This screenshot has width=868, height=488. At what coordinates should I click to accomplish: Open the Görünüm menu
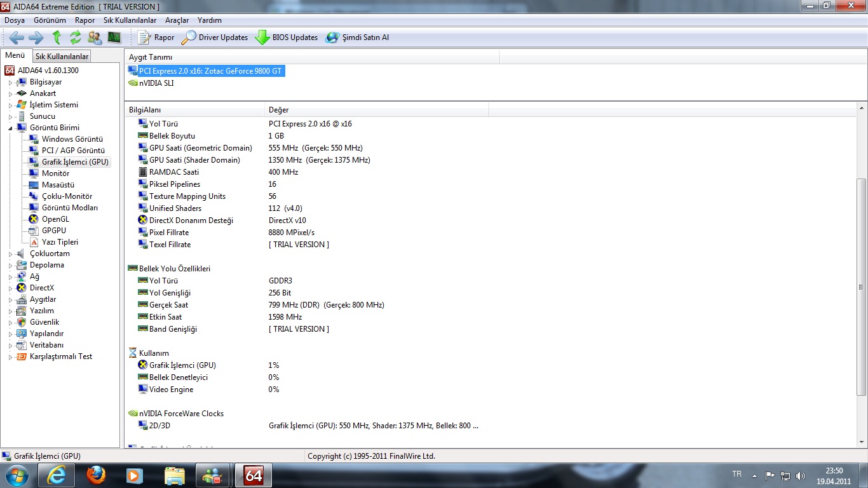coord(50,20)
